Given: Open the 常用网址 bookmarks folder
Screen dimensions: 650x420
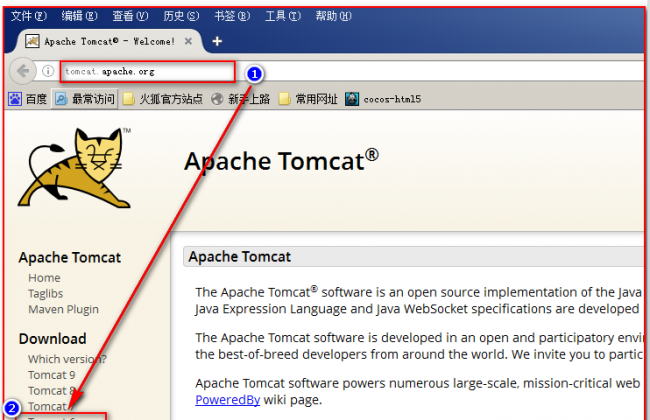Looking at the screenshot, I should point(308,99).
